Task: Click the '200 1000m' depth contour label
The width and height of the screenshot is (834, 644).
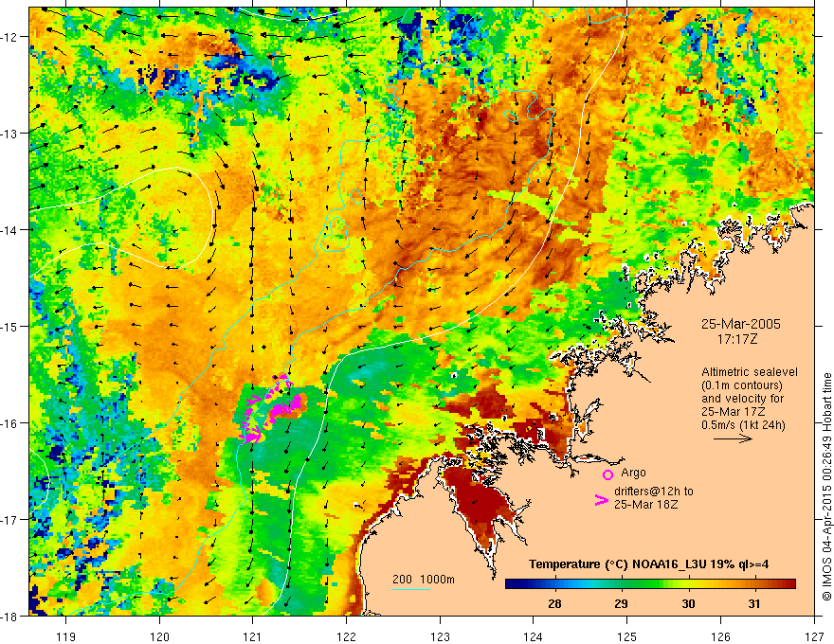Action: [x=424, y=580]
